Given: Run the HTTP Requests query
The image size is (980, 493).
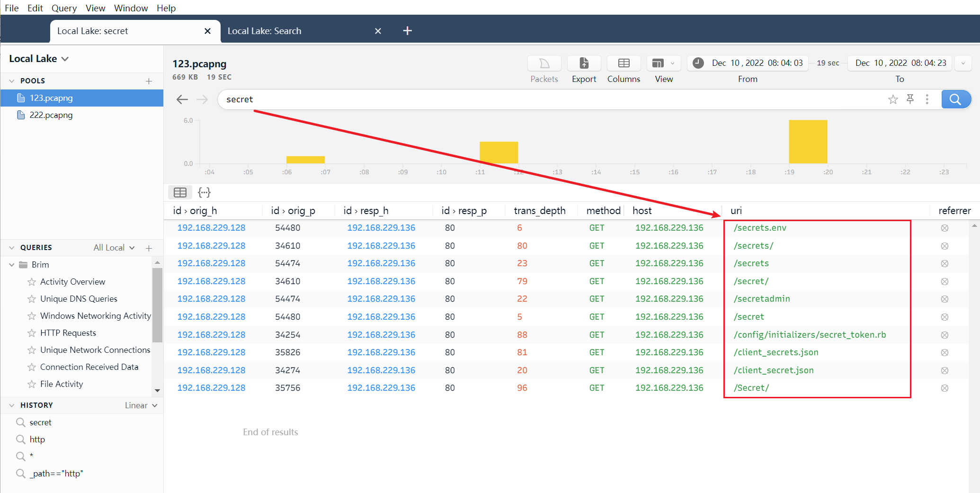Looking at the screenshot, I should point(68,333).
